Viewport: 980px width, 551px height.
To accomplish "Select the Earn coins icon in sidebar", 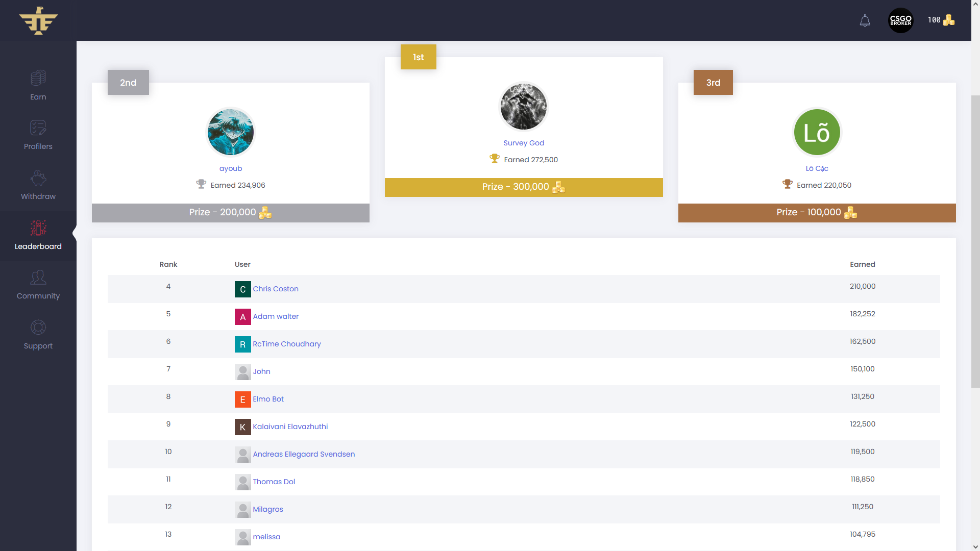I will 38,78.
